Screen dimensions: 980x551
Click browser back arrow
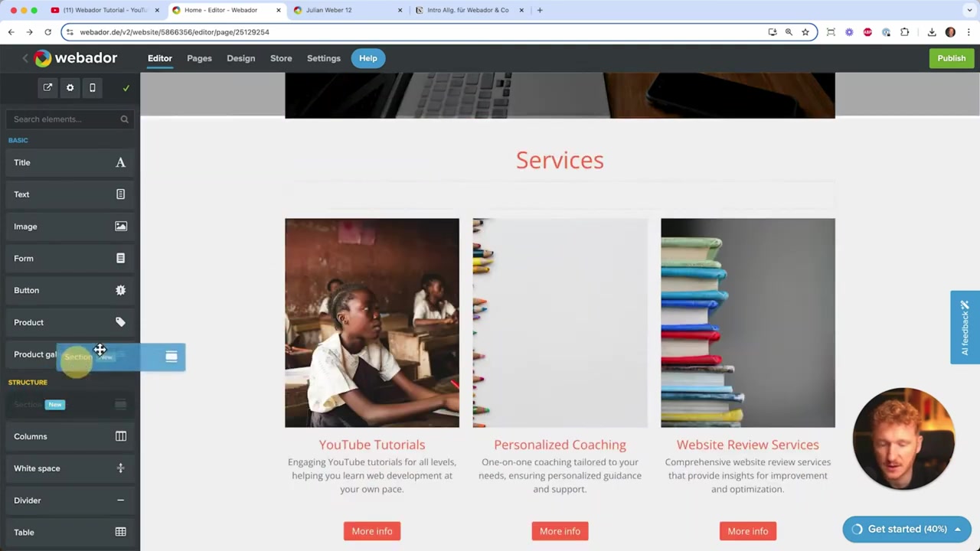(11, 32)
